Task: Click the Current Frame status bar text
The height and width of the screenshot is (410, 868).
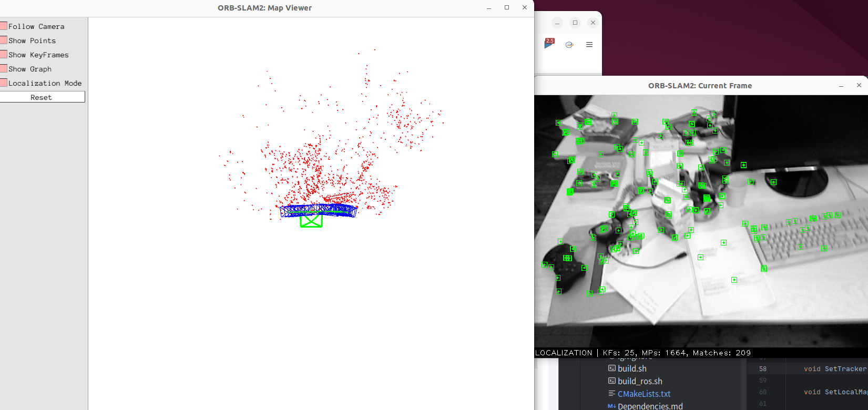Action: 643,353
